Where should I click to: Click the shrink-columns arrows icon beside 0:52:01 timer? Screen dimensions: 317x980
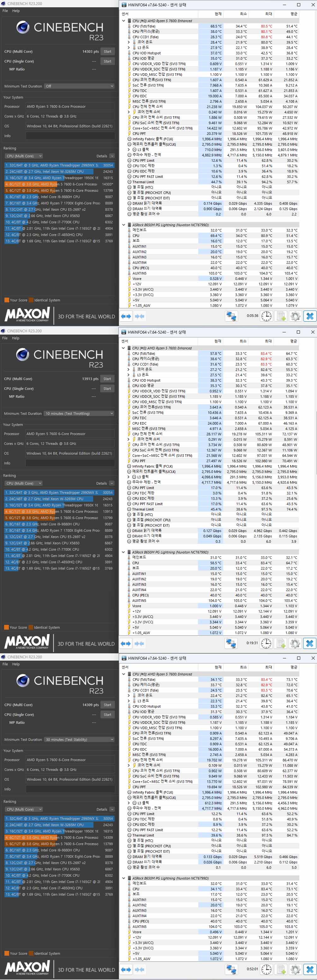pyautogui.click(x=140, y=969)
